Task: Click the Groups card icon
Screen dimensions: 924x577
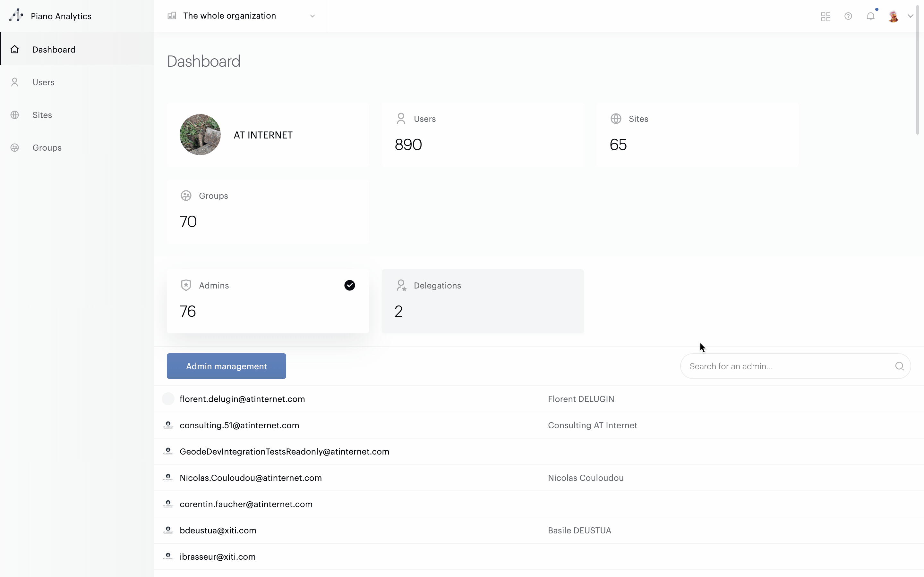Action: (186, 196)
